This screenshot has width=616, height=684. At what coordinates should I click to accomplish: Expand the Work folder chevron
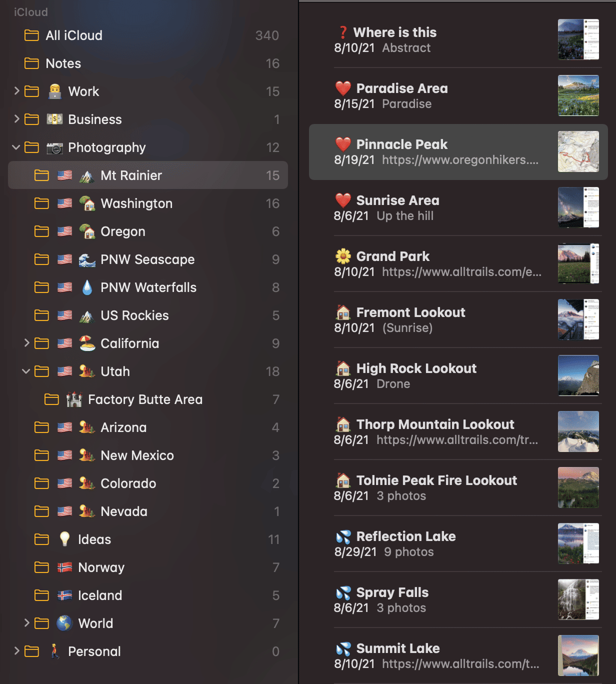[16, 91]
